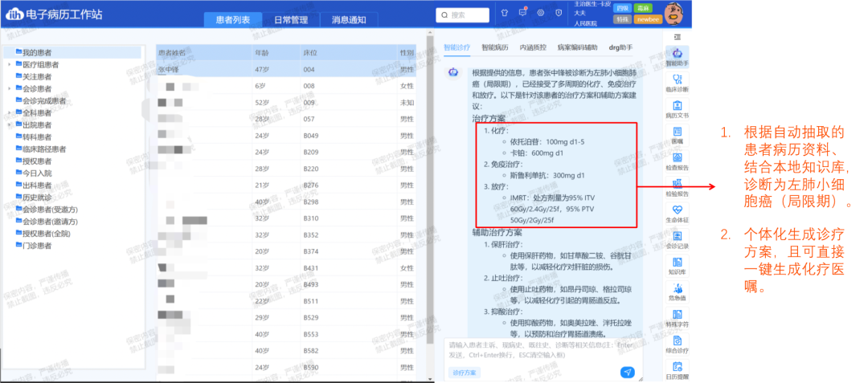The image size is (868, 383).
Task: Select the 智能病历 tab
Action: point(495,47)
